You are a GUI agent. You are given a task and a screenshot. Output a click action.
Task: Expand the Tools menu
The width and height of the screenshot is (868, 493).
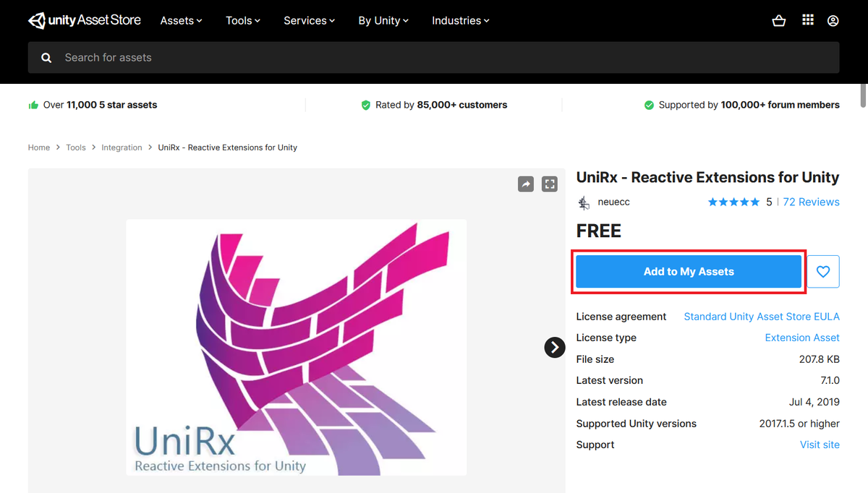pyautogui.click(x=243, y=20)
